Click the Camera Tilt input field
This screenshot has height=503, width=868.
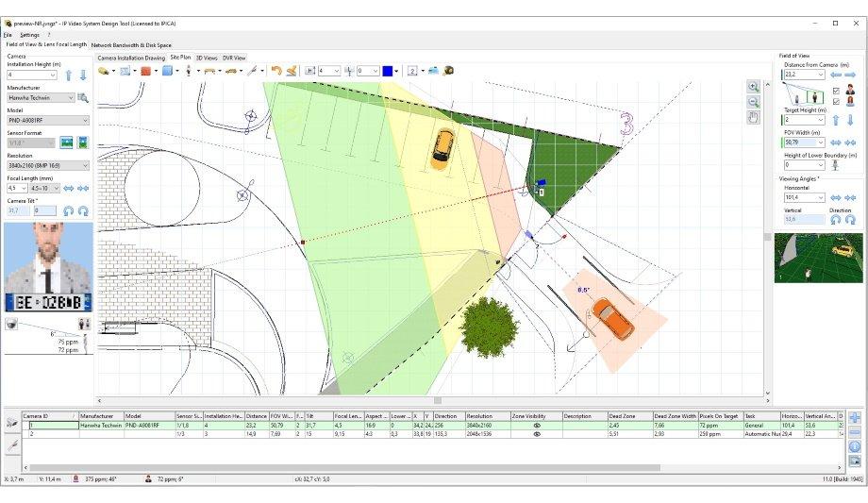tap(45, 210)
